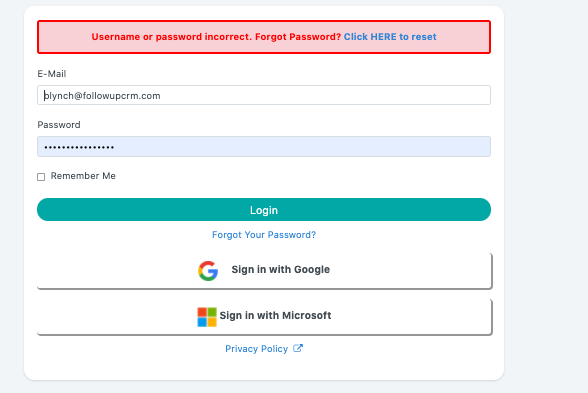588x393 pixels.
Task: Click the external link icon beside Privacy Policy
Action: coord(298,348)
